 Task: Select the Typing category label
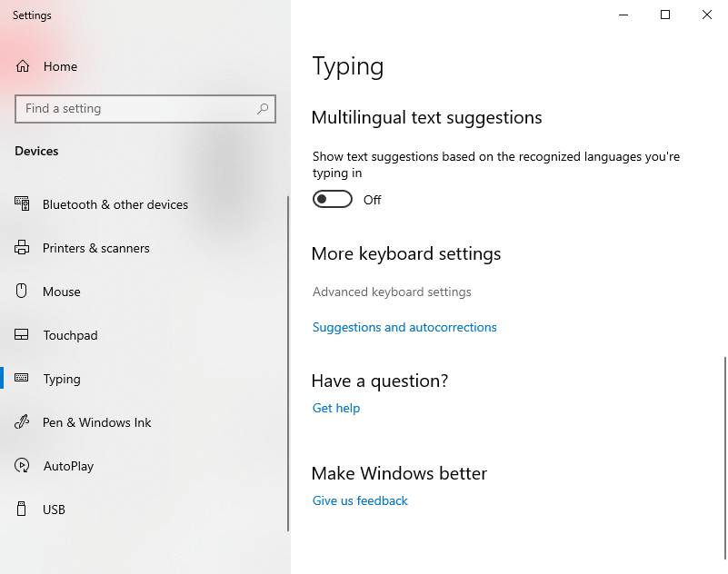tap(62, 379)
